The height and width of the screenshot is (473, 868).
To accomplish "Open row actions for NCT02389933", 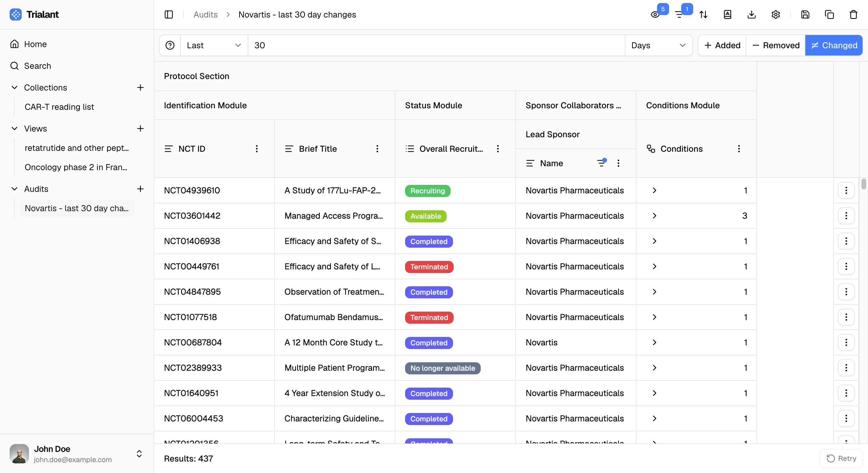I will [x=846, y=368].
